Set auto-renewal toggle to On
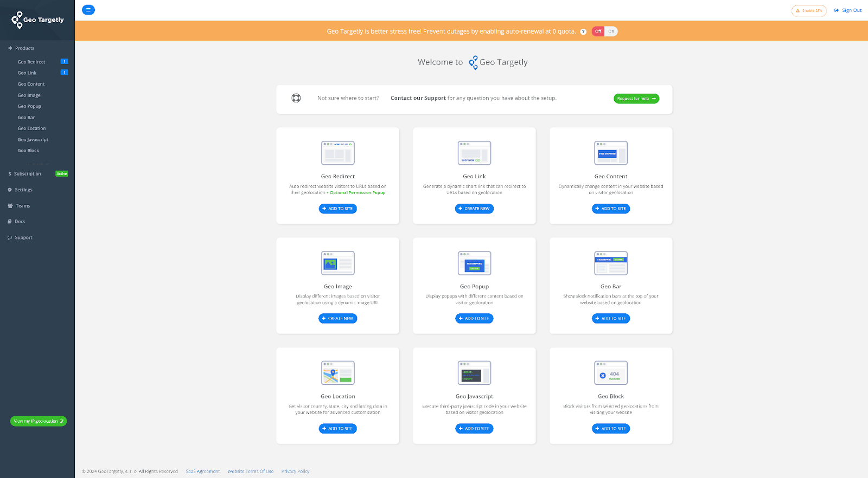This screenshot has height=478, width=868. tap(611, 31)
